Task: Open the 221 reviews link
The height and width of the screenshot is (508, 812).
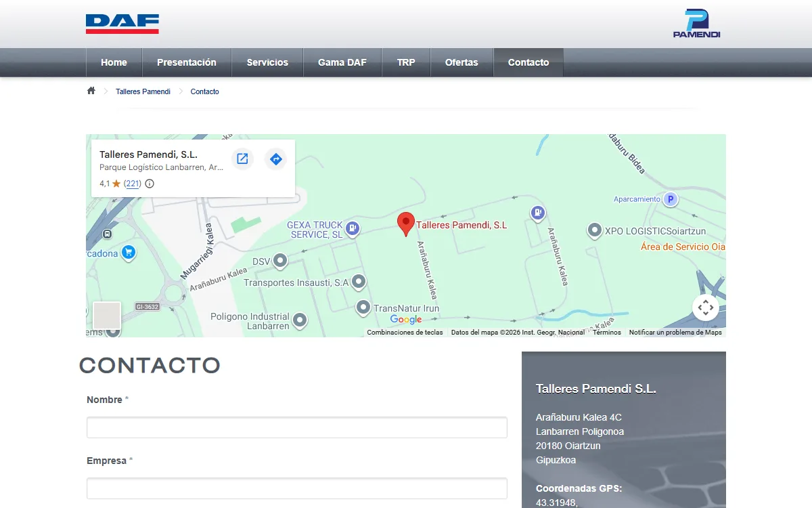Action: (133, 184)
